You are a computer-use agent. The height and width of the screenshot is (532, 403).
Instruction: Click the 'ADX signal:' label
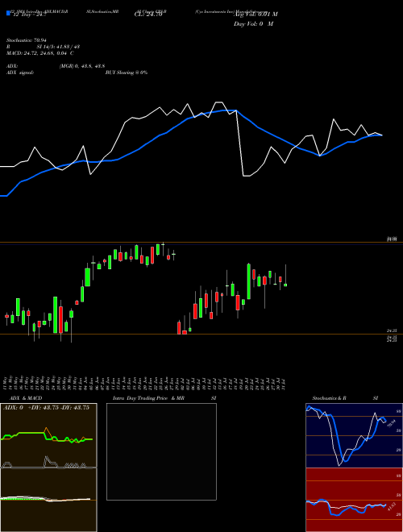click(20, 73)
